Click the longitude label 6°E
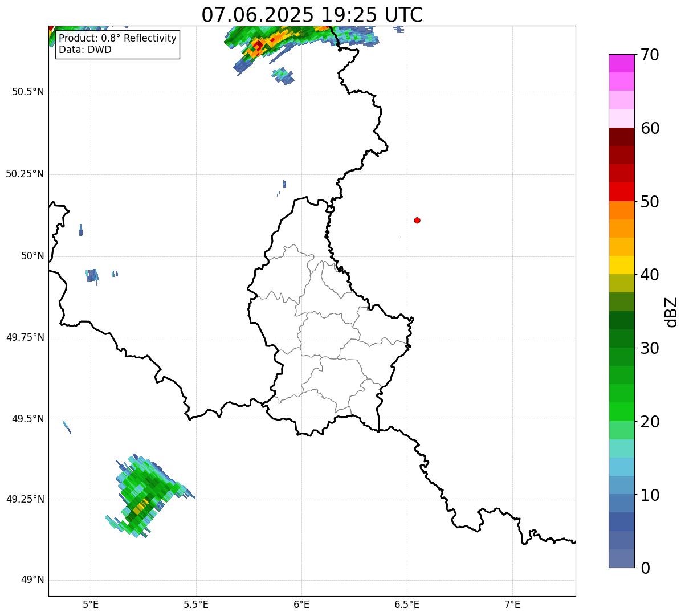 301,604
